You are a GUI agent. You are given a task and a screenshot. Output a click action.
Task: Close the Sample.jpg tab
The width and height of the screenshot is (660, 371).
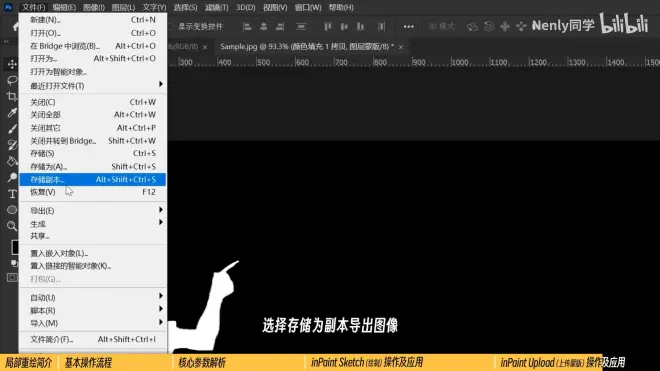401,47
